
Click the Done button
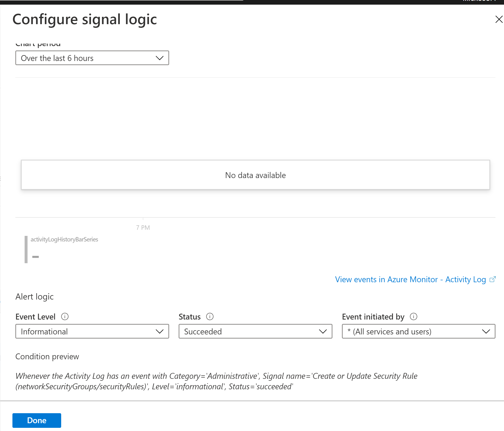37,420
